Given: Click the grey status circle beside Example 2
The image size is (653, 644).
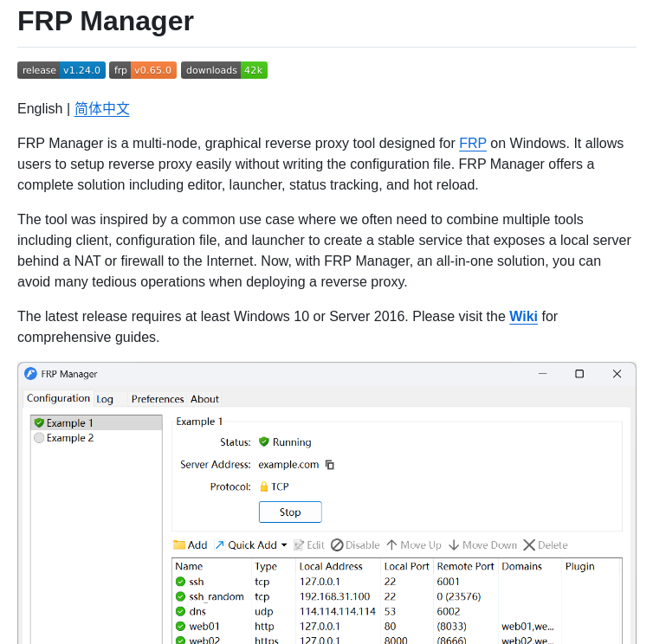Looking at the screenshot, I should (39, 438).
